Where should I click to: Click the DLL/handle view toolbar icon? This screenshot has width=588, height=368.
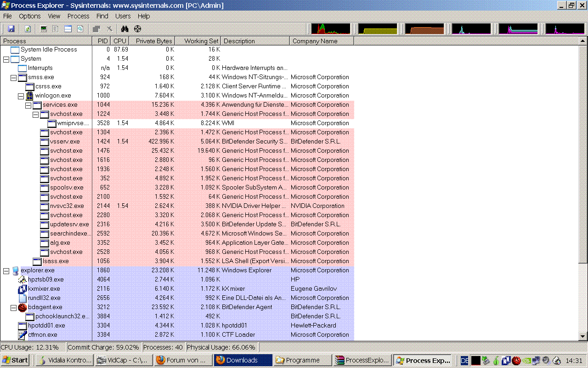click(x=80, y=29)
